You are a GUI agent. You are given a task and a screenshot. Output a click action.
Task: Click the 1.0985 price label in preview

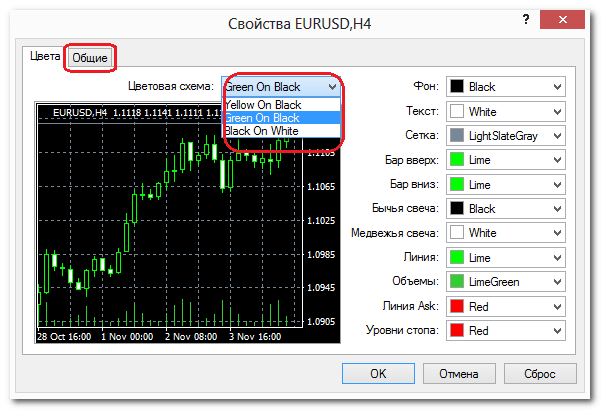[x=321, y=255]
